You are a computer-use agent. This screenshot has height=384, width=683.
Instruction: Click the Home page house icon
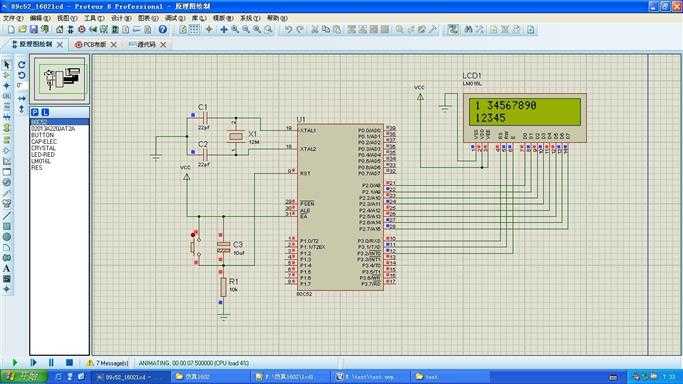click(59, 30)
